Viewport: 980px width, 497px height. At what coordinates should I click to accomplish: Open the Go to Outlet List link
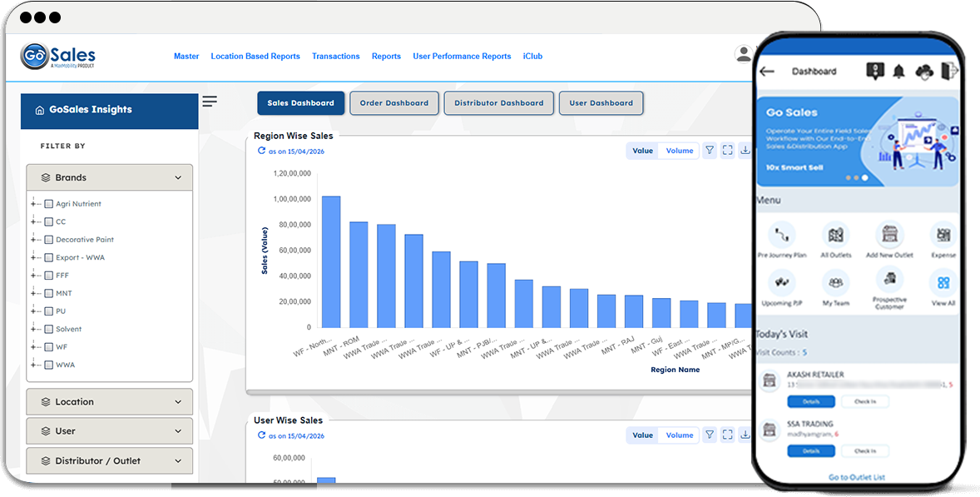click(857, 478)
